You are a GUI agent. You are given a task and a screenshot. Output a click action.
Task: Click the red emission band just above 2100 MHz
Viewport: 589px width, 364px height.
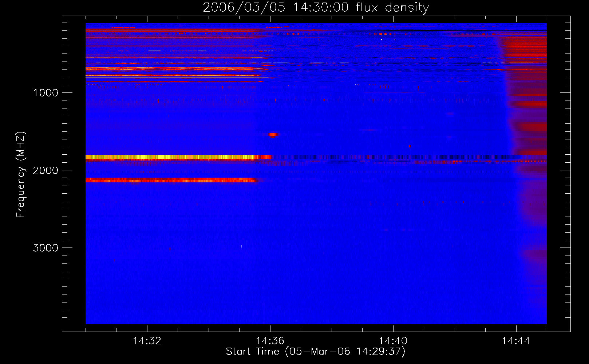[x=171, y=180]
